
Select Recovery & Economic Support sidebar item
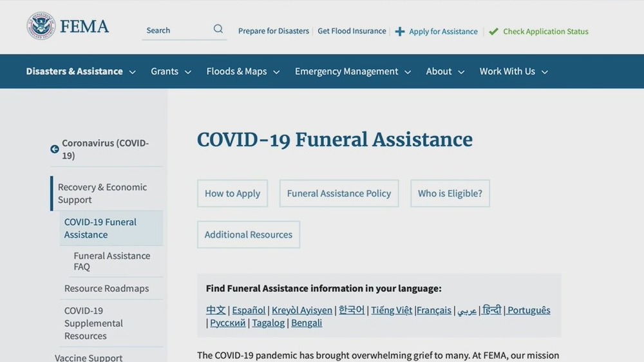click(x=107, y=193)
